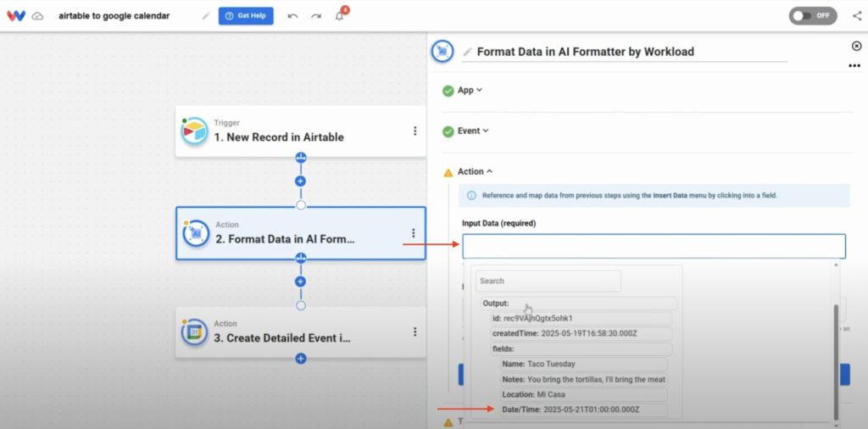Expand the App section

[470, 90]
